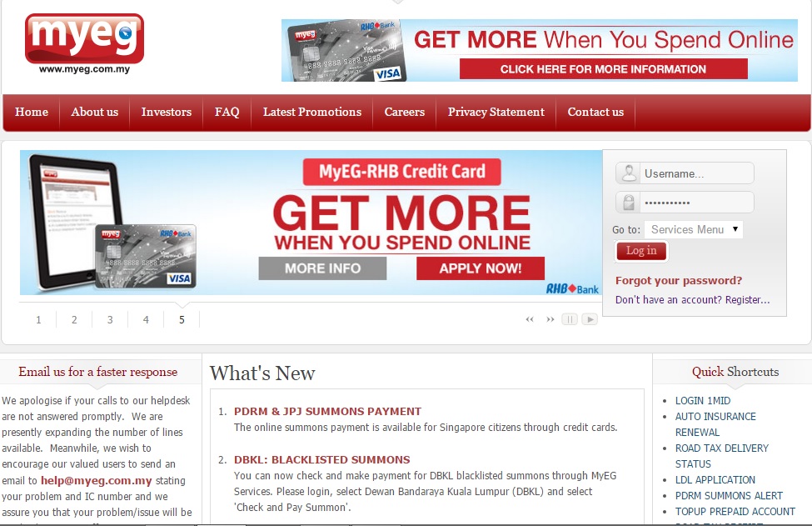Viewport: 812px width, 526px height.
Task: Click the padlock icon beside password field
Action: [x=629, y=203]
